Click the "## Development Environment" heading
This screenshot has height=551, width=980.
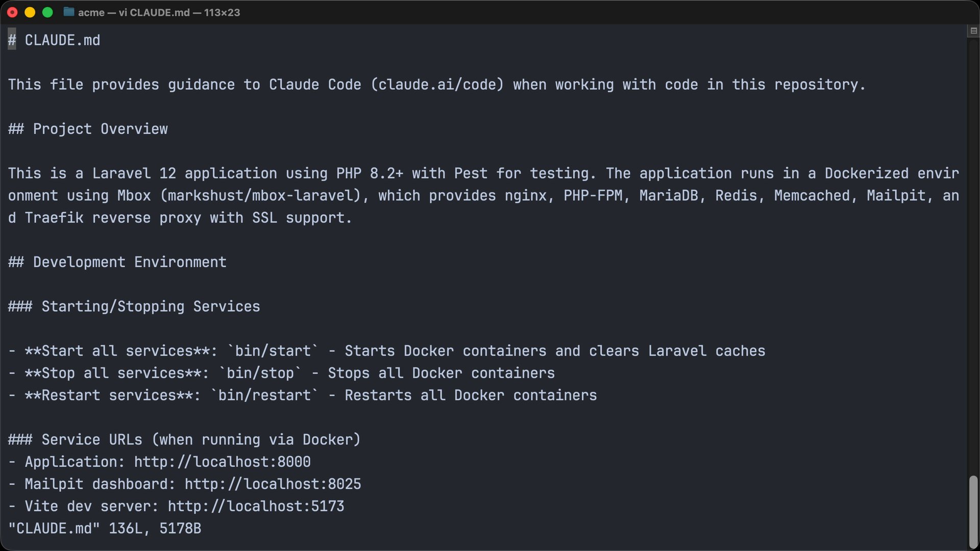pyautogui.click(x=117, y=262)
